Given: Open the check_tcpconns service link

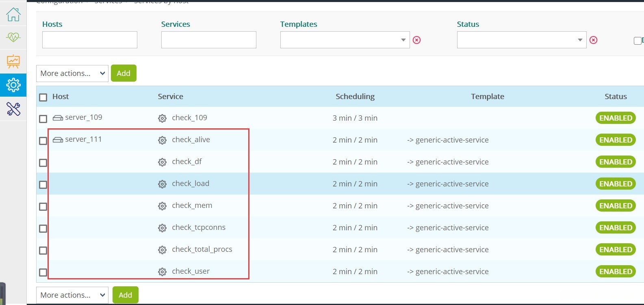Looking at the screenshot, I should tap(199, 227).
